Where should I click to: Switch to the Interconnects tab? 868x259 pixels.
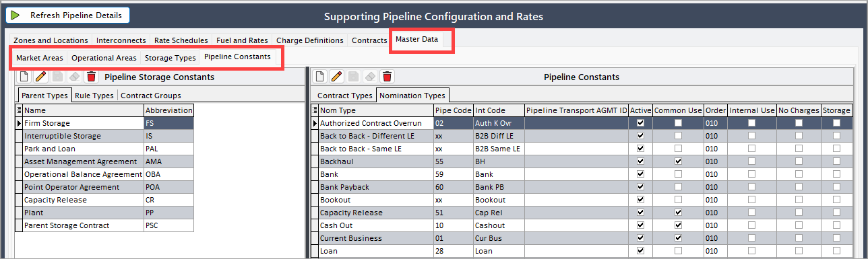point(121,40)
